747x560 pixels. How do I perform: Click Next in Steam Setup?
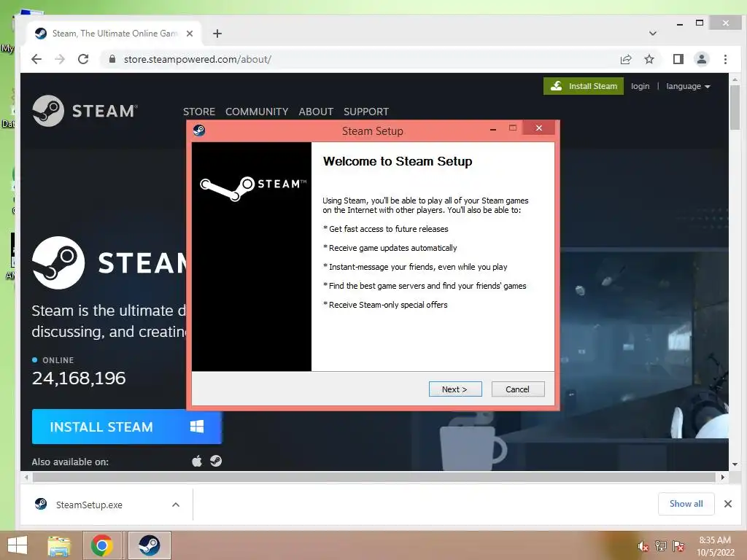(455, 389)
